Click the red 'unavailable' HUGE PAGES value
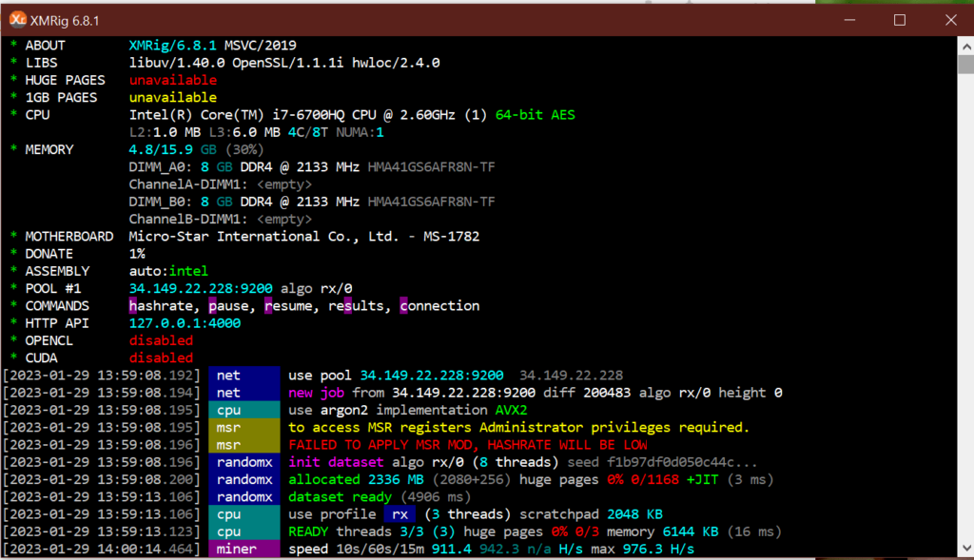Image resolution: width=974 pixels, height=560 pixels. [x=173, y=80]
